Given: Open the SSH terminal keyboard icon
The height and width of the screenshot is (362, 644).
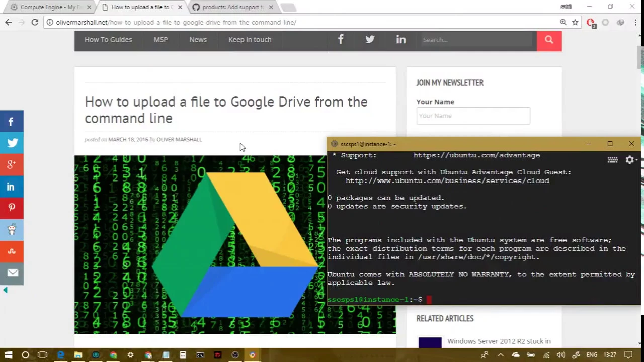Looking at the screenshot, I should [x=612, y=160].
